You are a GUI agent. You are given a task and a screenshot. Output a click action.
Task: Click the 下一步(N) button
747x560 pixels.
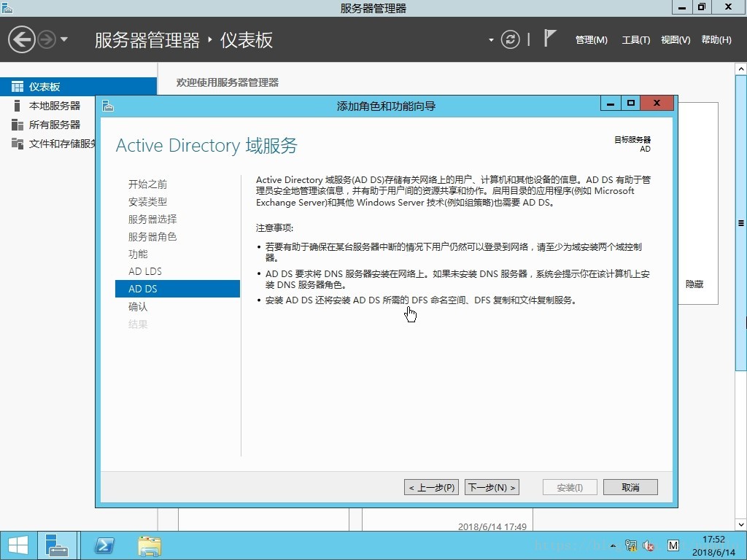point(492,487)
